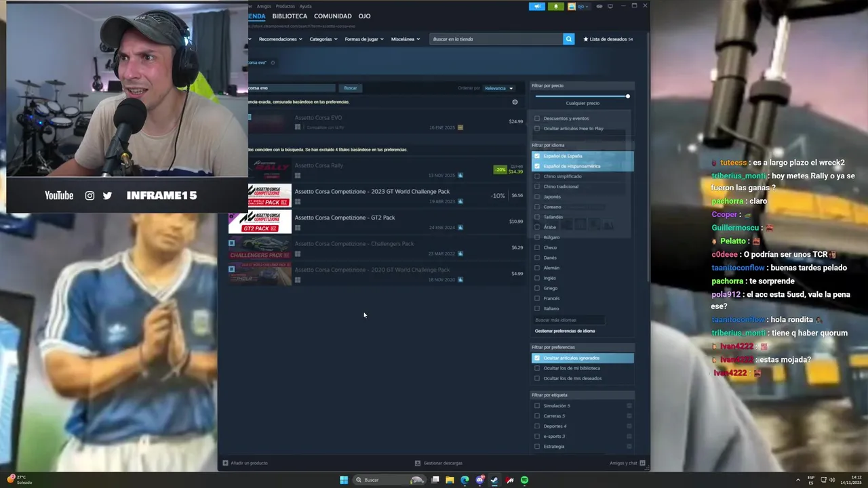Uncheck Español de España filter
Image resolution: width=868 pixels, height=488 pixels.
pos(537,156)
